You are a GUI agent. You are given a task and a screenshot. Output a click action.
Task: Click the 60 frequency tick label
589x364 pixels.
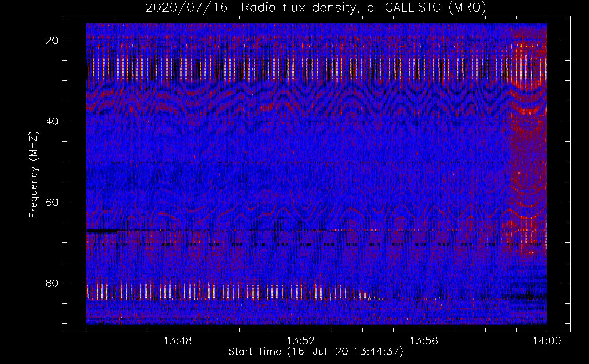[52, 202]
